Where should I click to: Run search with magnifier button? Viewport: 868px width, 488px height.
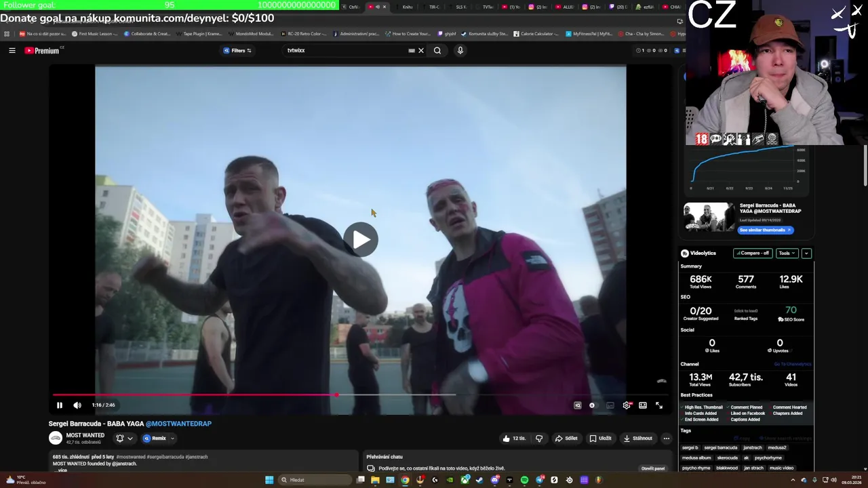tap(437, 50)
